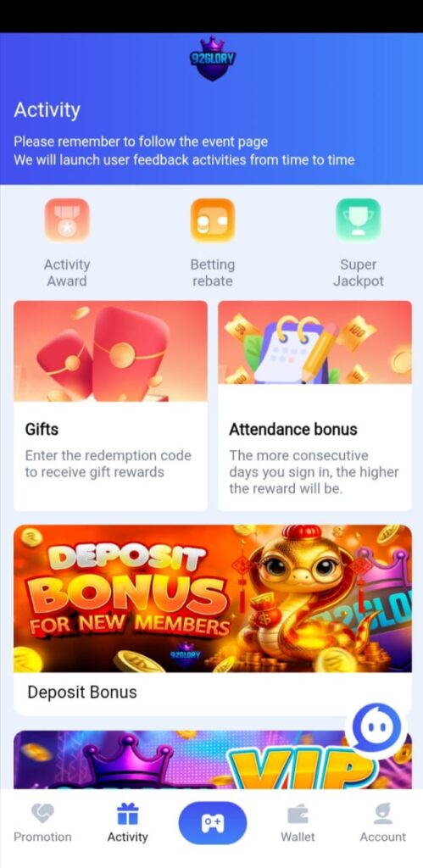Tap the calendar Attendance bonus image
The width and height of the screenshot is (423, 868).
(315, 342)
